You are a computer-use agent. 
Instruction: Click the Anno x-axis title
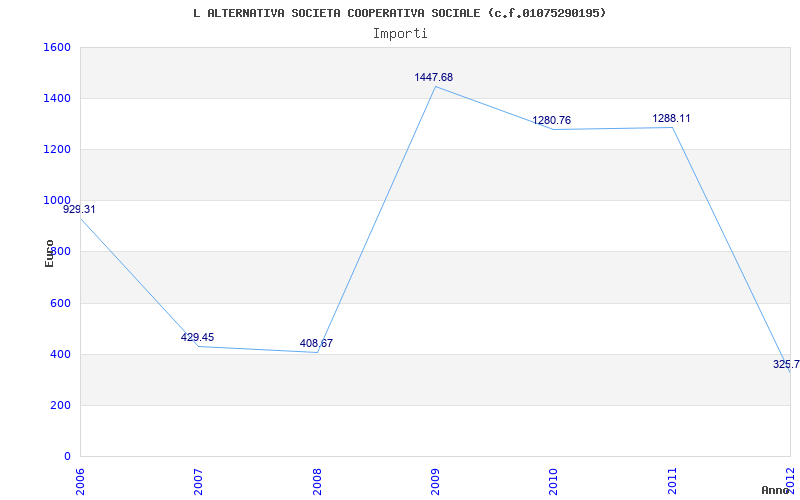coord(776,490)
